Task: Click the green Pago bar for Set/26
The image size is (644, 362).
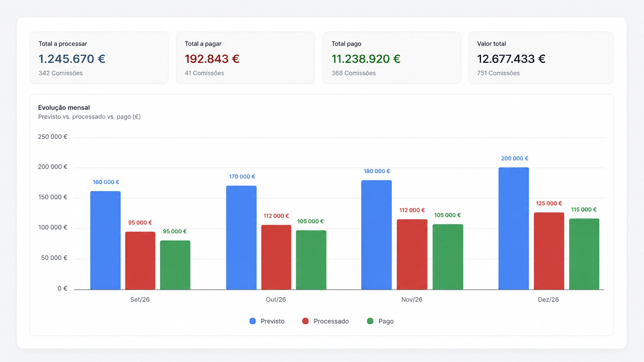Action: click(175, 265)
